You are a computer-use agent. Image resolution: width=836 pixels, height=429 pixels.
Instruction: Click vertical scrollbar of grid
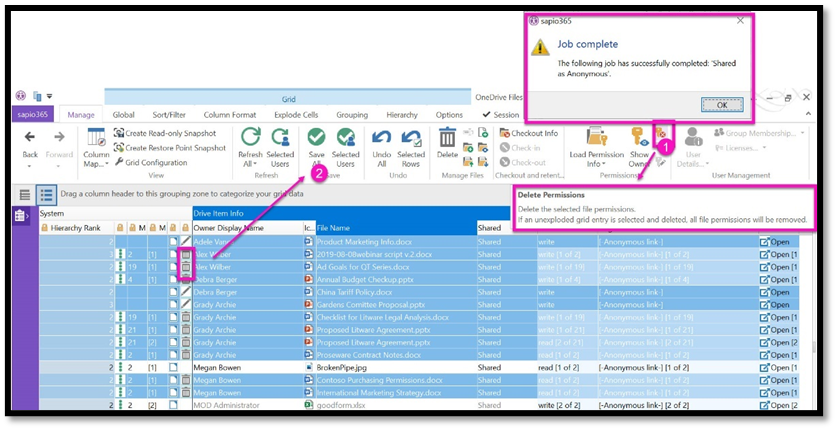(813, 347)
